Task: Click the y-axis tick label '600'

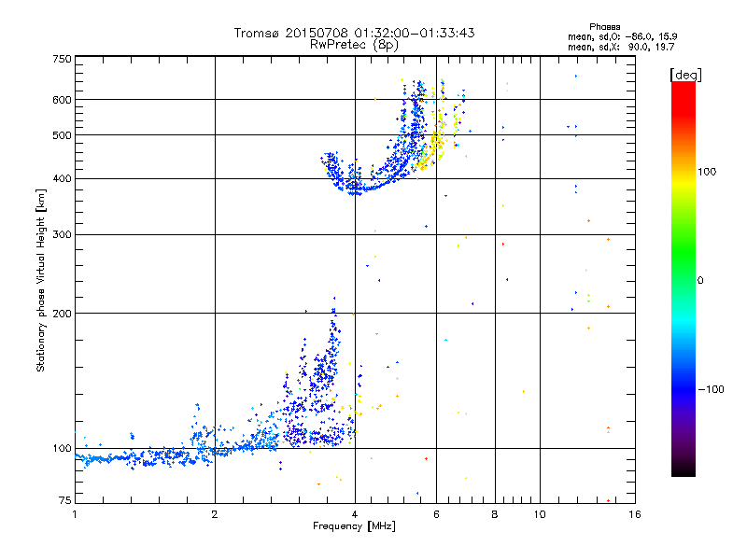Action: click(62, 100)
